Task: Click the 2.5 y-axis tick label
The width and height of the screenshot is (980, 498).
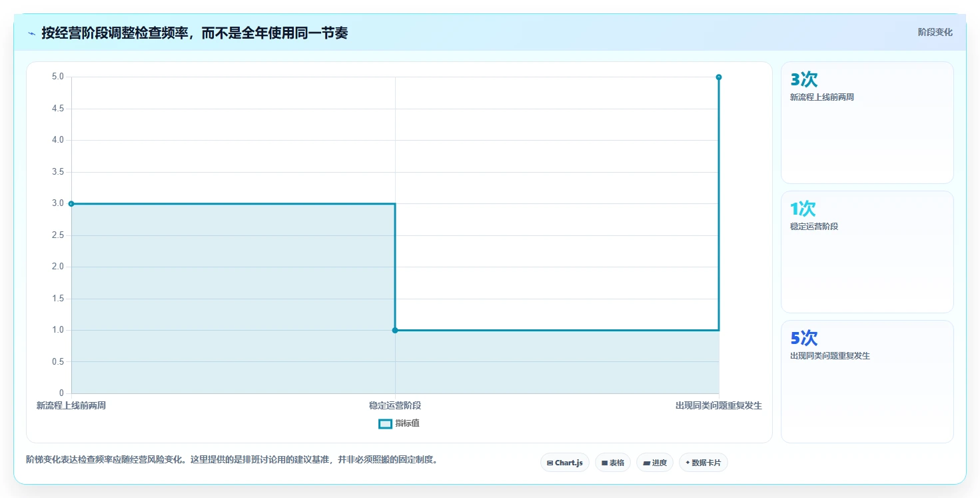Action: (58, 235)
